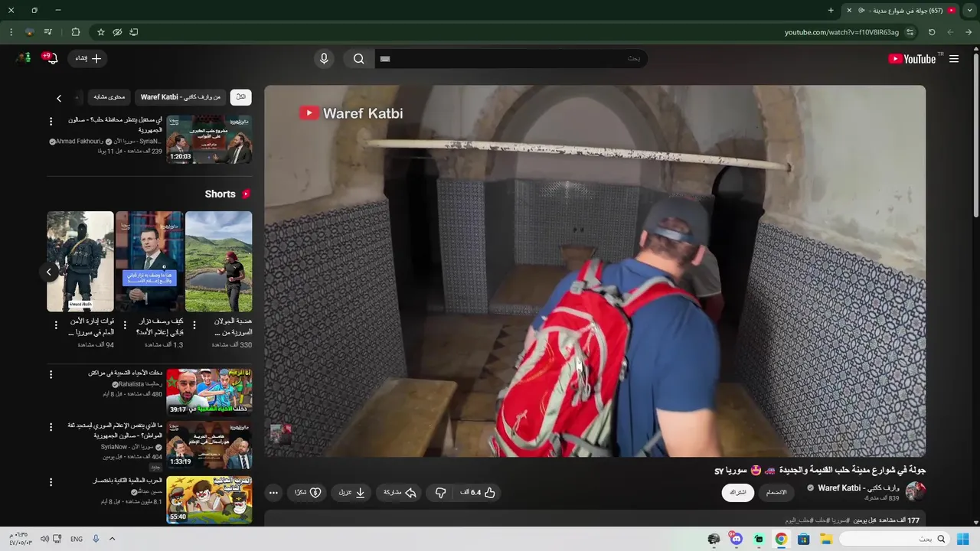Click the search magnifier button
The width and height of the screenshot is (980, 551).
point(358,59)
